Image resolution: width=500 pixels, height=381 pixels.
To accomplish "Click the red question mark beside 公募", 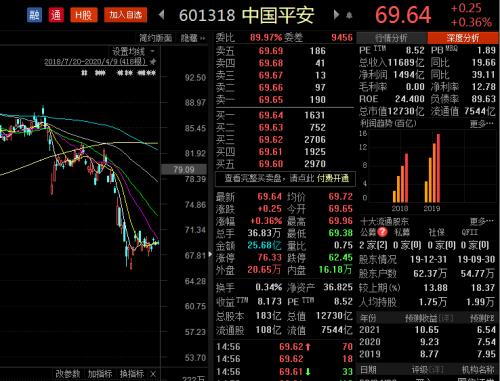I will 382,232.
